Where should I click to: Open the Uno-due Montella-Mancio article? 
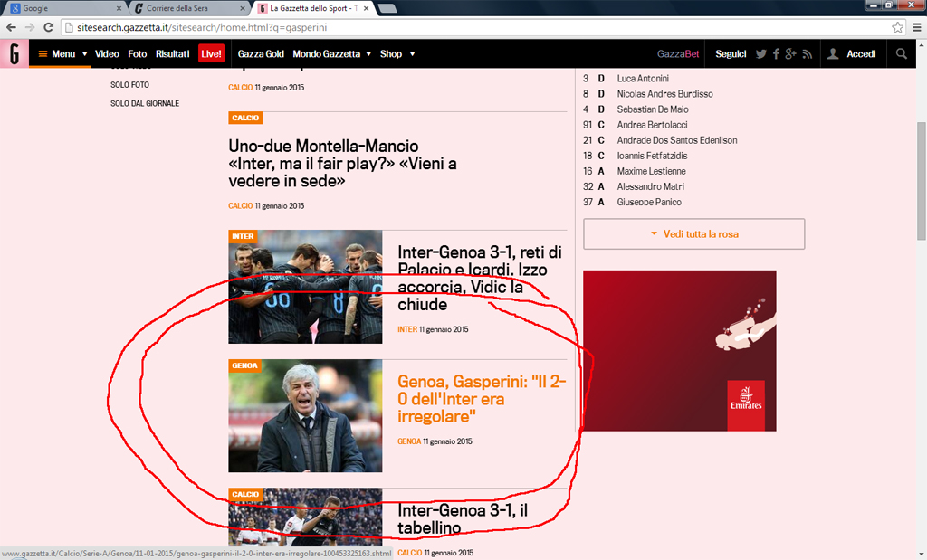click(342, 163)
